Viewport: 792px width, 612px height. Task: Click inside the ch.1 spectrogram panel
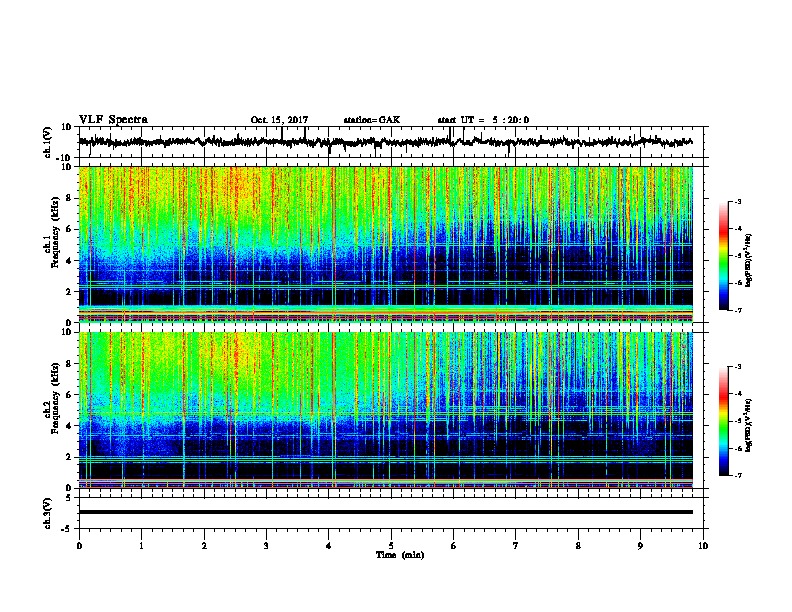click(385, 244)
